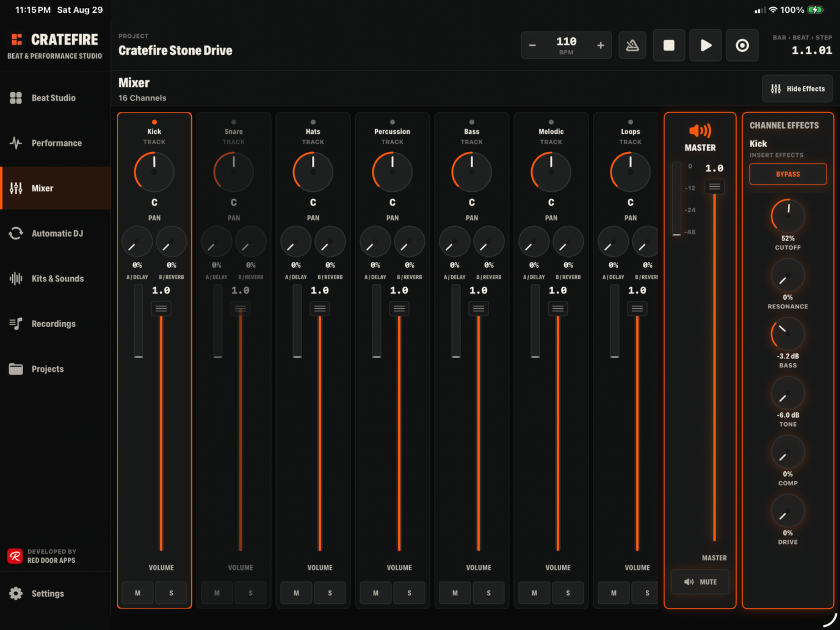Image resolution: width=840 pixels, height=630 pixels.
Task: Tap the metronome icon in transport bar
Action: 632,45
